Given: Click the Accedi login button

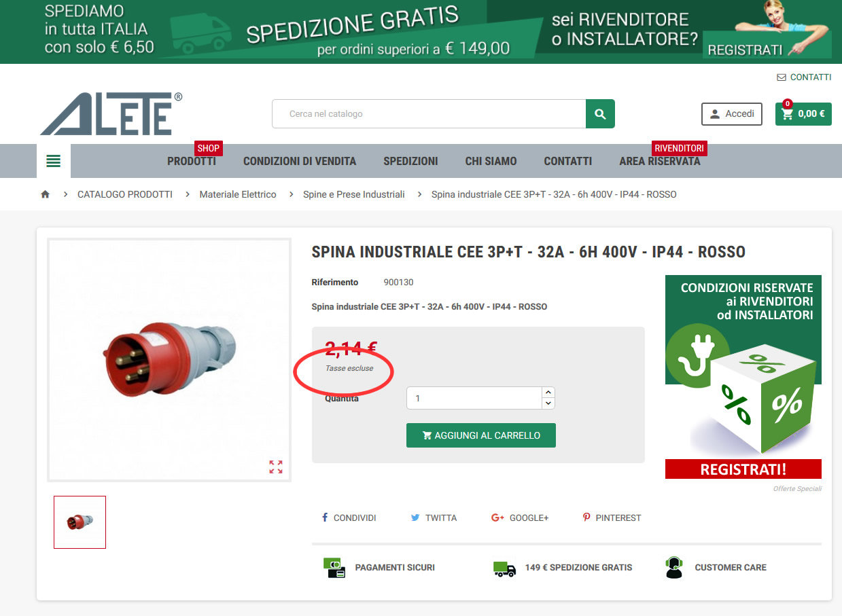Looking at the screenshot, I should pos(732,114).
